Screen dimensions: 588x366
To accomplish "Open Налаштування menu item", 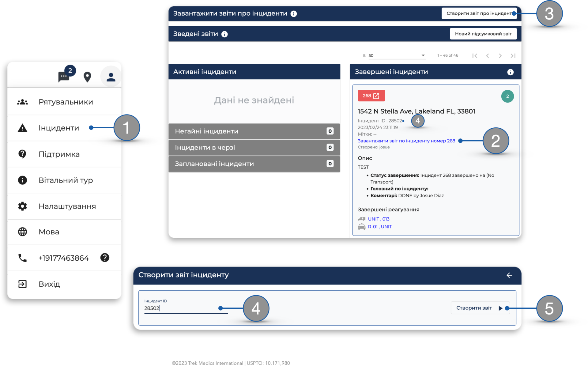I will (x=67, y=206).
